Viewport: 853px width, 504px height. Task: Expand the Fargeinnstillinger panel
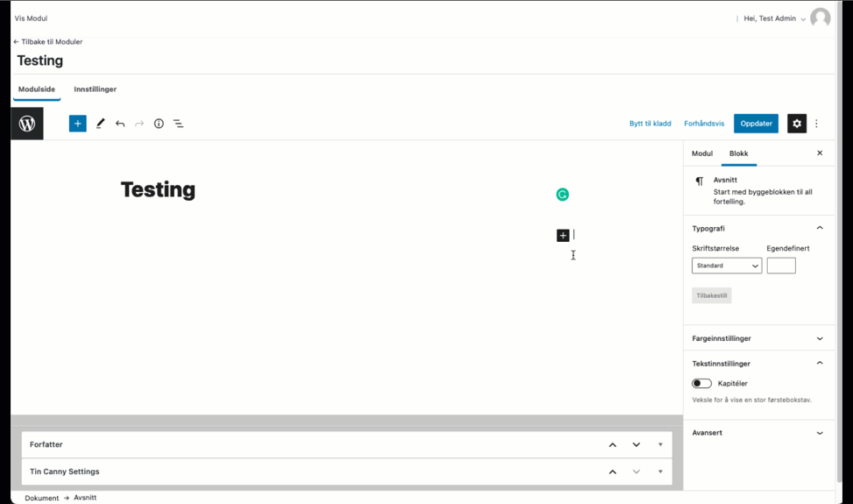pyautogui.click(x=758, y=338)
